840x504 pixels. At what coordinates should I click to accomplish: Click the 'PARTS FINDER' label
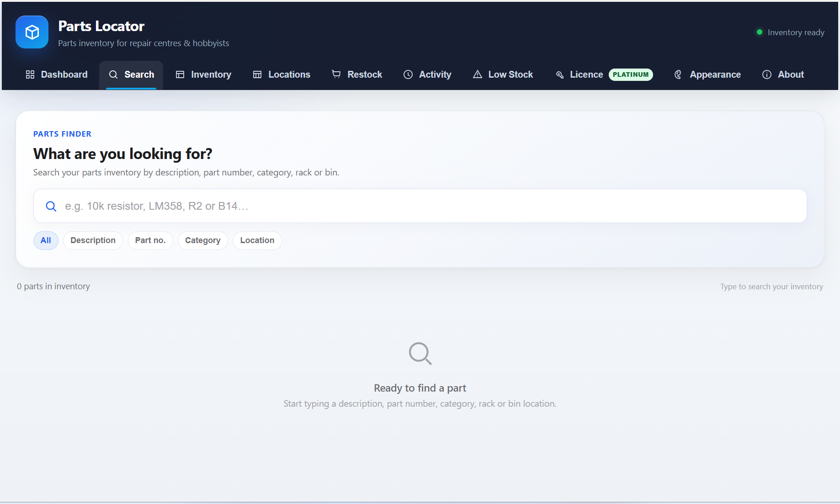tap(62, 134)
